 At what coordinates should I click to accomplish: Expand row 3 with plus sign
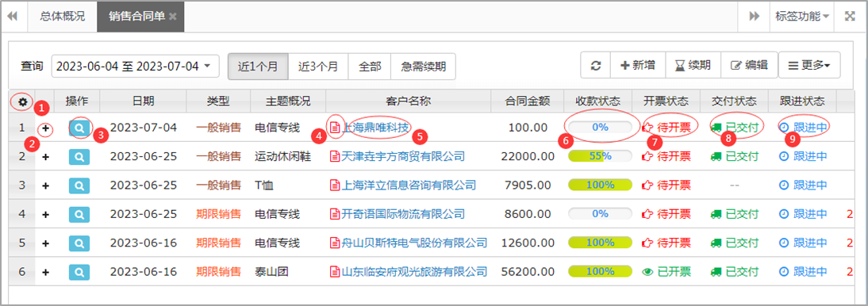pos(46,186)
